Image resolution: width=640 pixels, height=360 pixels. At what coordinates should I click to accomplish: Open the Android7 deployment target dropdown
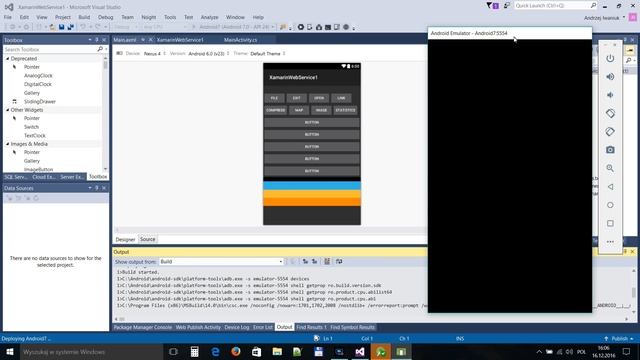[236, 27]
